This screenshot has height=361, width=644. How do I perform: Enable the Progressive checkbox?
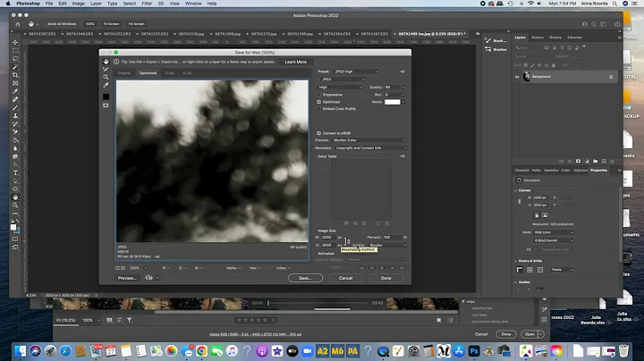[x=319, y=94]
